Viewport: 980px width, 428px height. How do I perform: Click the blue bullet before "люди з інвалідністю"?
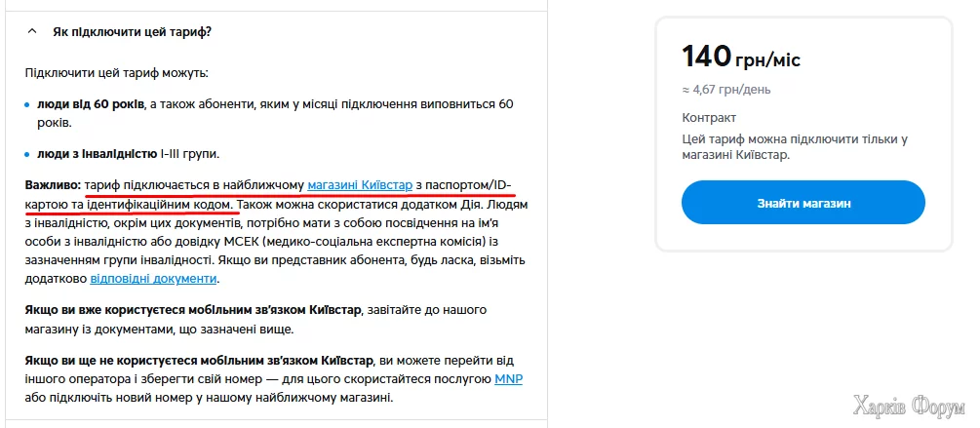(x=28, y=155)
